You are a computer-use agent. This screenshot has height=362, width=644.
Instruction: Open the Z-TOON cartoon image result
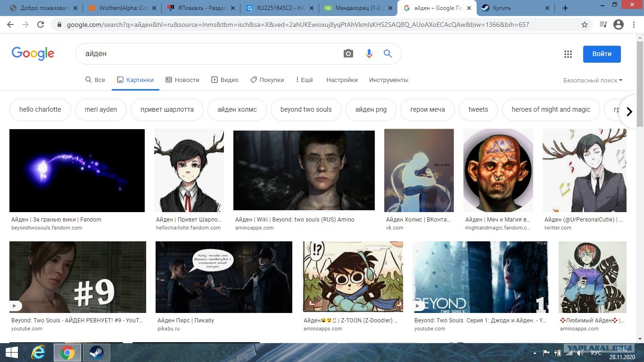352,277
